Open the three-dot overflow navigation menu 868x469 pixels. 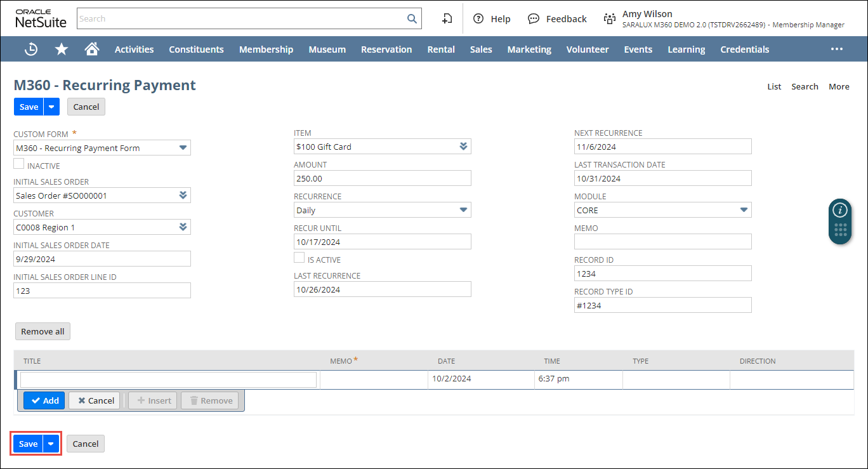[837, 49]
